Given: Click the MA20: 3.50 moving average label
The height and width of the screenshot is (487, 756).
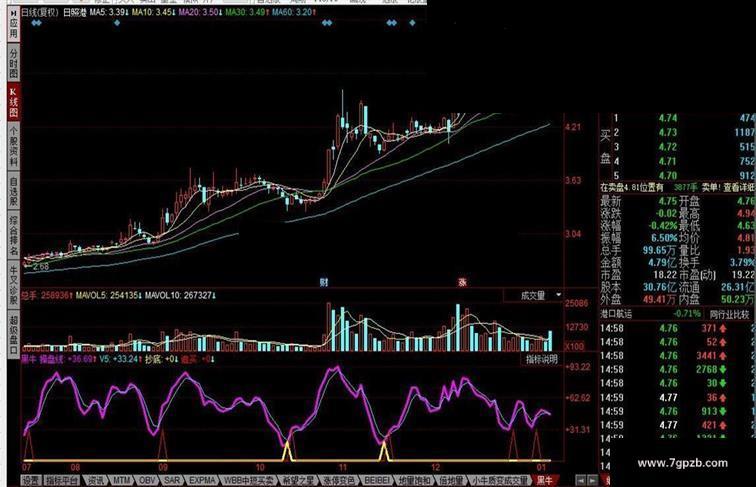Looking at the screenshot, I should (x=201, y=13).
